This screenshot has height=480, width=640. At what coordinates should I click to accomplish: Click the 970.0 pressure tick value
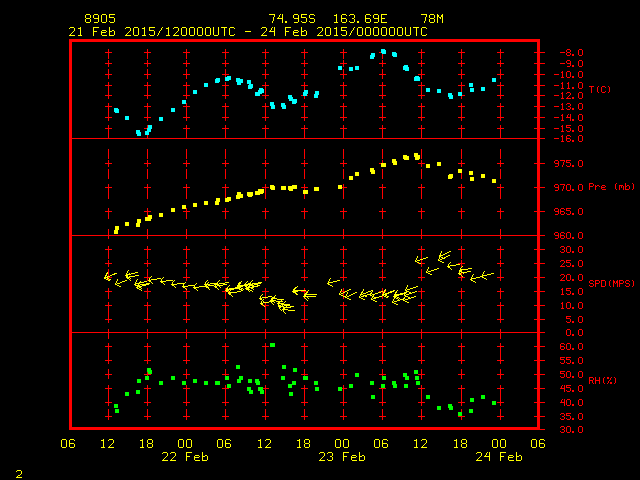click(x=569, y=188)
